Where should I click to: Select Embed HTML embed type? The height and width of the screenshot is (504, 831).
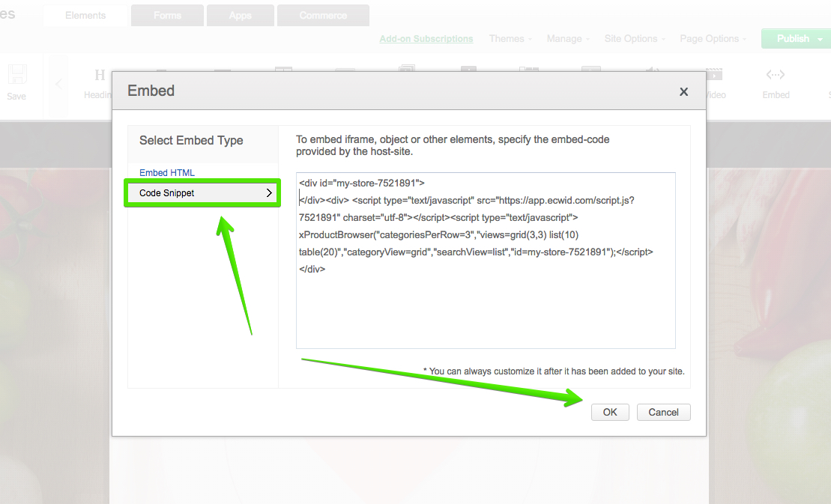[167, 172]
